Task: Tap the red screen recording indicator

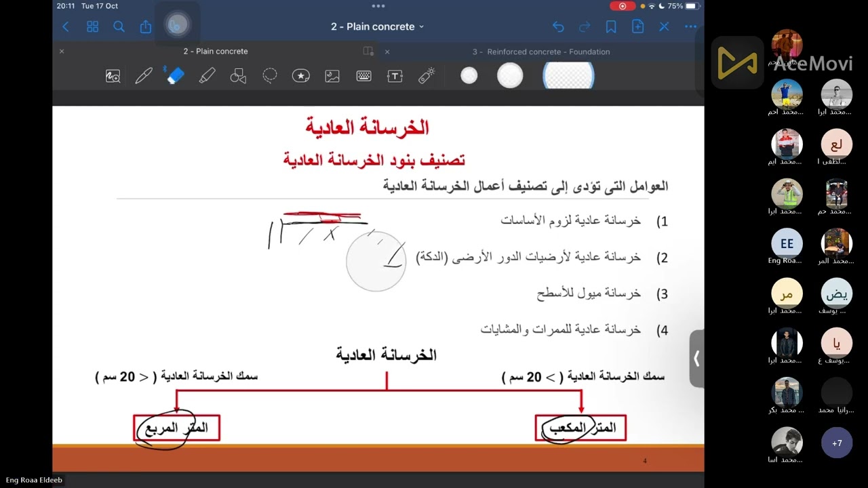Action: click(623, 6)
